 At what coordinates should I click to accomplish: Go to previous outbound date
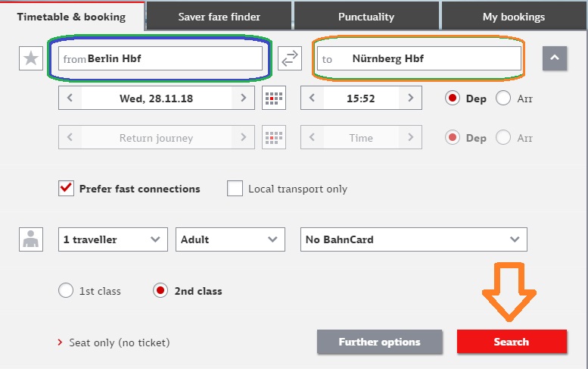coord(70,98)
